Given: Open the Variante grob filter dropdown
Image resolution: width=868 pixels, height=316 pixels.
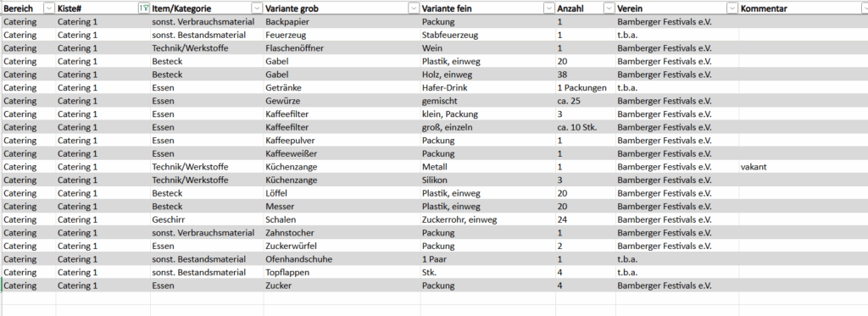Looking at the screenshot, I should click(x=414, y=8).
